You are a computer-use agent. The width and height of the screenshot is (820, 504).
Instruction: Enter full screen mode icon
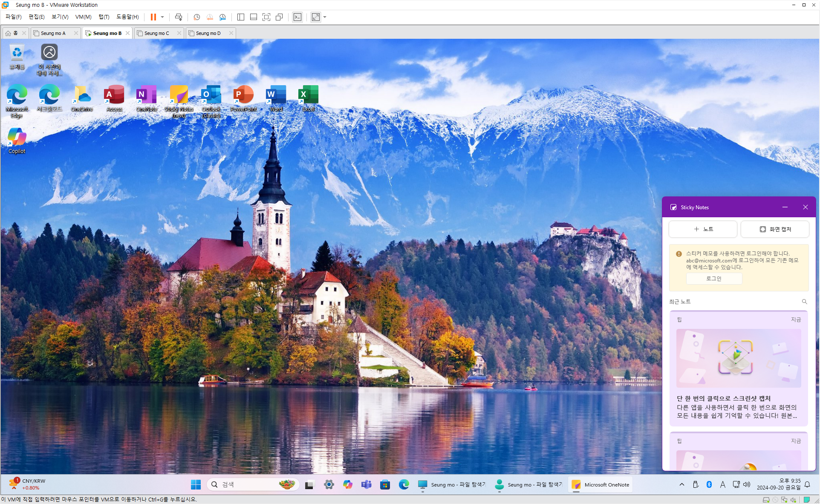[x=266, y=17]
